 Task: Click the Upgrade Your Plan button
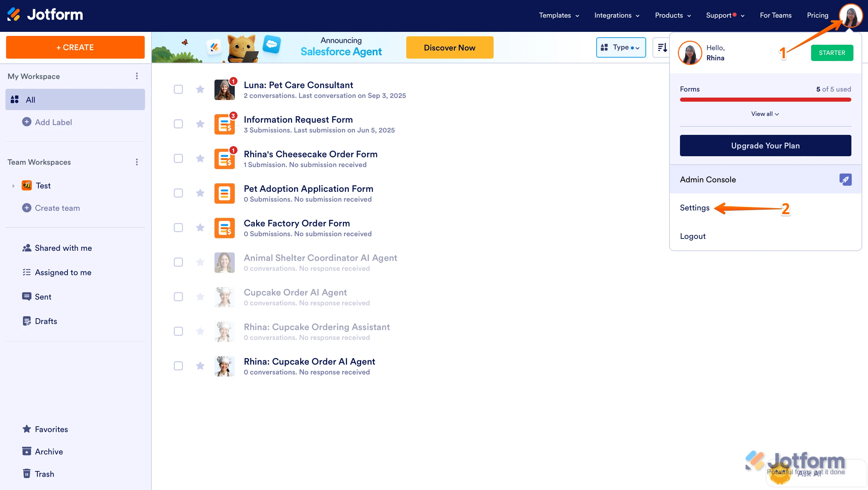coord(765,145)
